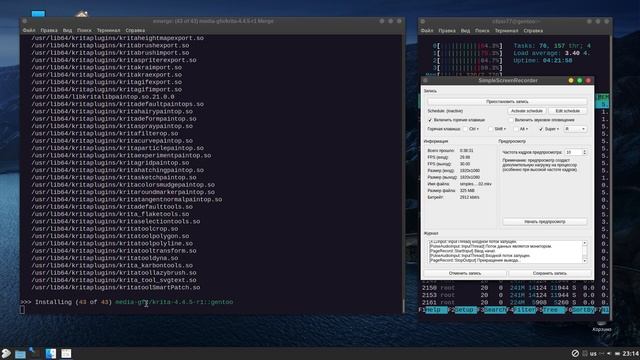This screenshot has width=640, height=360.
Task: Uncheck the Super hotkey modifier
Action: 541,129
